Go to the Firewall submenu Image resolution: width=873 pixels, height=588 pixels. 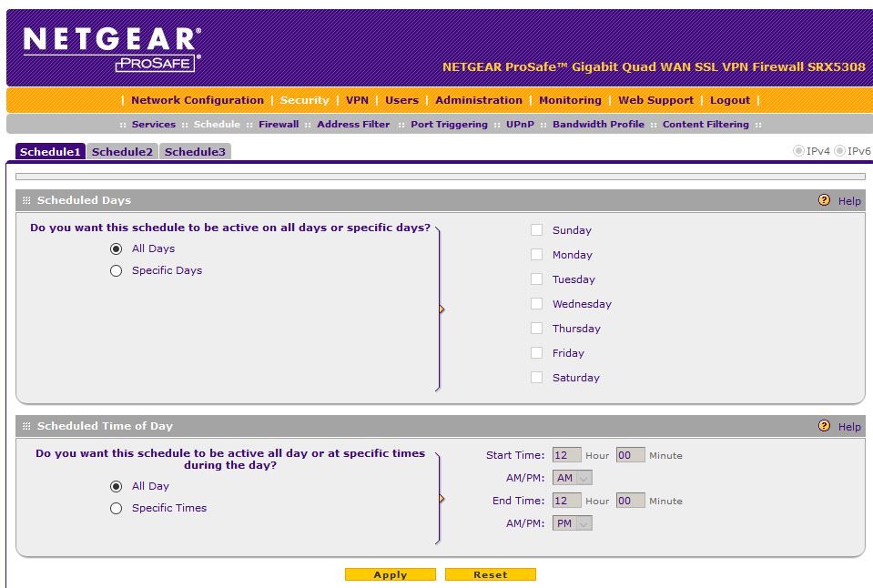pos(278,125)
